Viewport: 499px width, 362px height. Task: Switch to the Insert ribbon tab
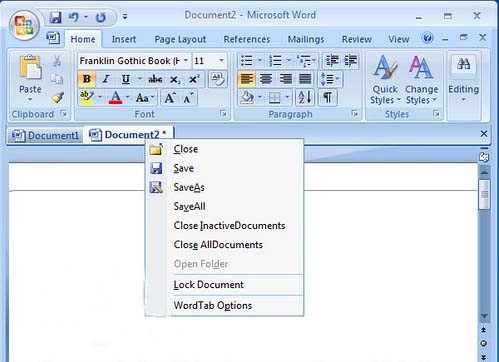[x=124, y=39]
